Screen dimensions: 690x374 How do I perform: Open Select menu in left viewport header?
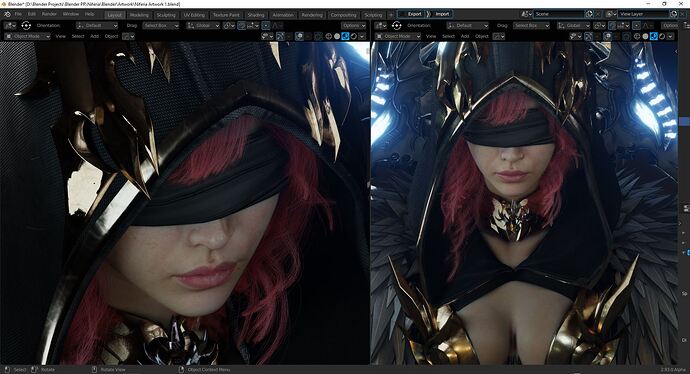pyautogui.click(x=78, y=37)
